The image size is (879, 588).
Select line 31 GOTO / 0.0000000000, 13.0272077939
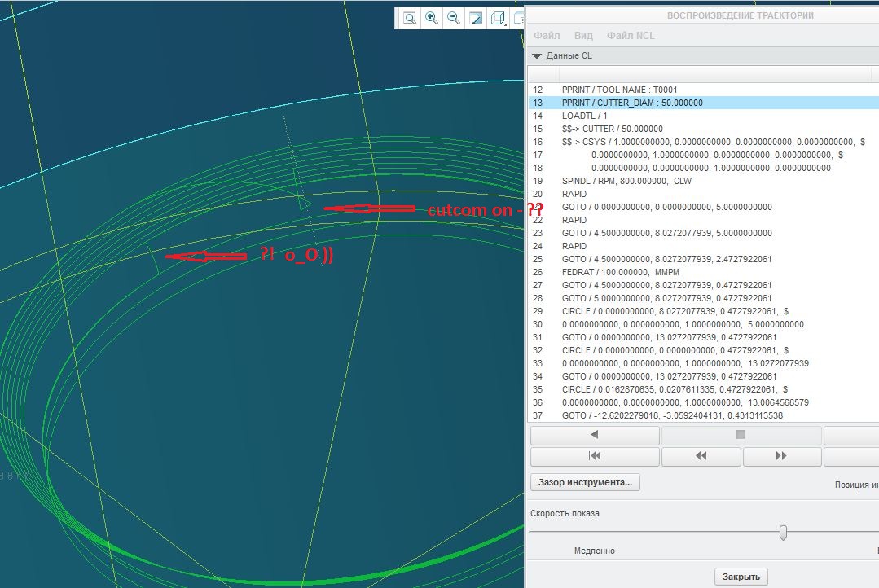(x=704, y=337)
